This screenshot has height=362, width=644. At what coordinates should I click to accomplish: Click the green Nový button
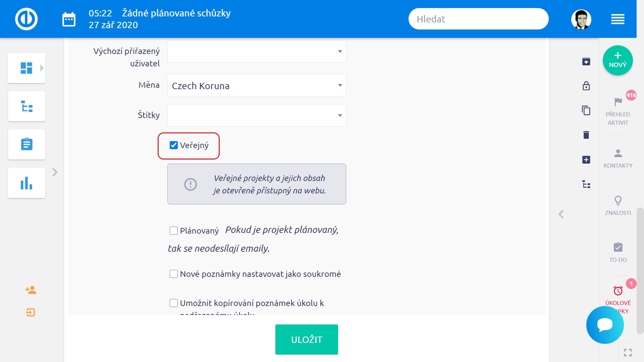tap(618, 60)
